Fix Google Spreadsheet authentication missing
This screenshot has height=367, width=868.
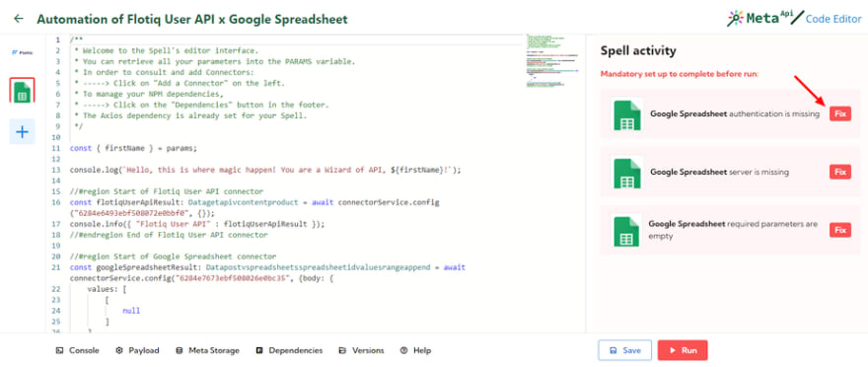[839, 114]
